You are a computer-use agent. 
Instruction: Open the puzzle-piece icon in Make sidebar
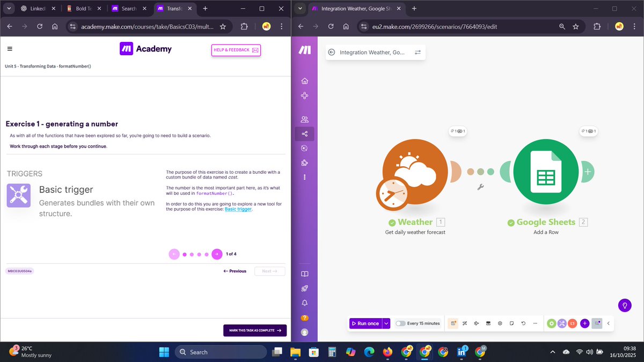[305, 162]
